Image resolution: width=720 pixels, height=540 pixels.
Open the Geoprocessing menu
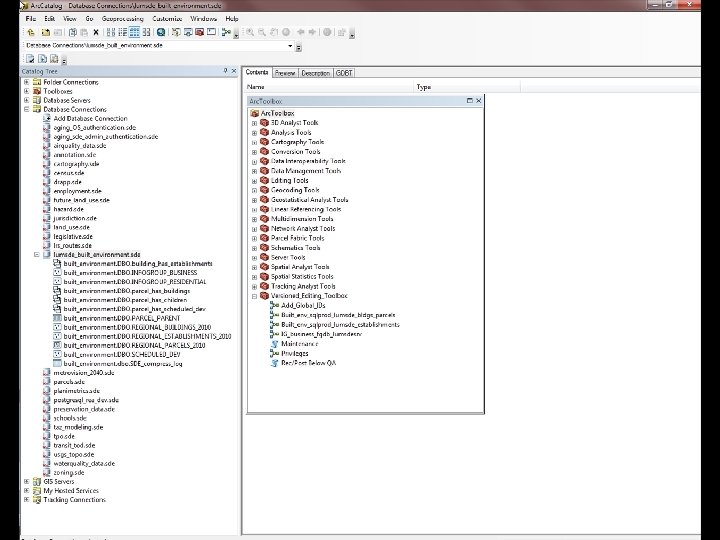[x=123, y=19]
